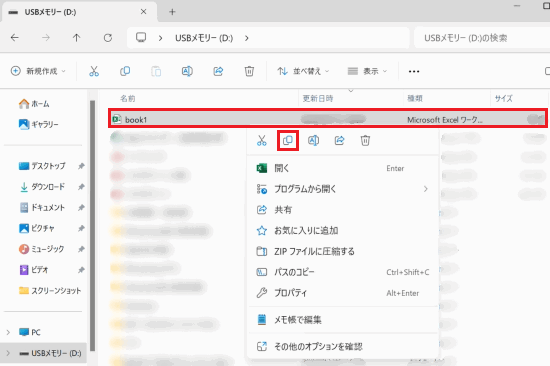Image resolution: width=550 pixels, height=366 pixels.
Task: Open ギャラリー in the navigation pane
Action: (39, 124)
